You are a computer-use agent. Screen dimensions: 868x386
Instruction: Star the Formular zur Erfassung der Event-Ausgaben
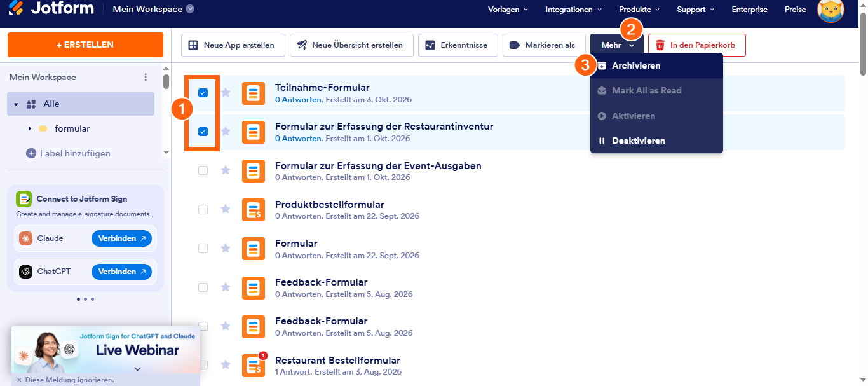click(x=225, y=170)
